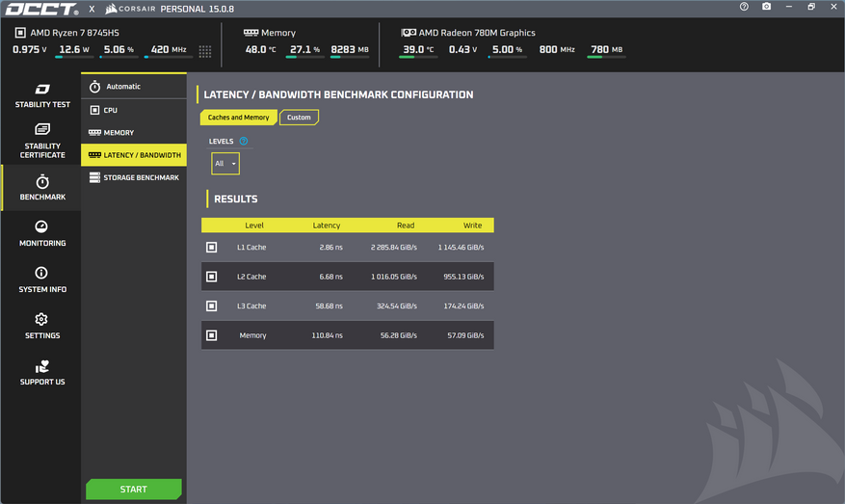845x504 pixels.
Task: Click the Latency column header
Action: pyautogui.click(x=327, y=225)
